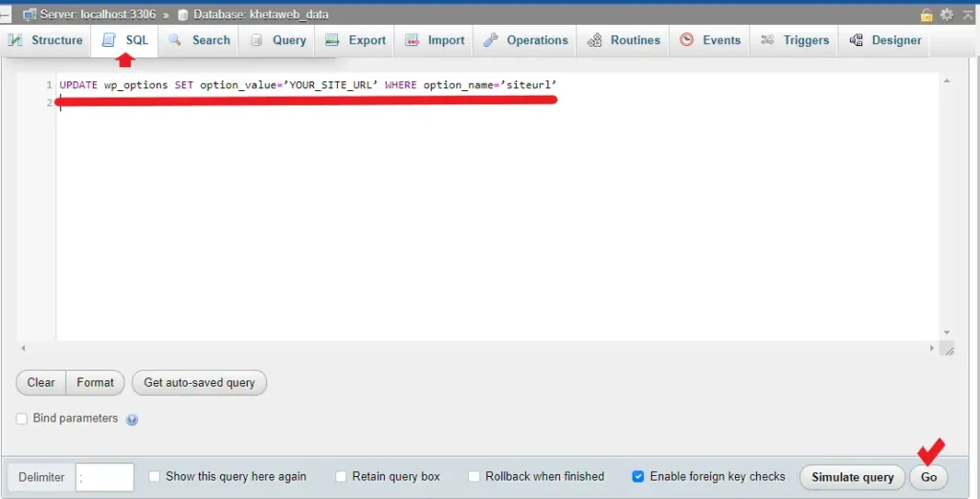This screenshot has height=499, width=980.
Task: Click the lock icon in top bar
Action: (x=926, y=15)
